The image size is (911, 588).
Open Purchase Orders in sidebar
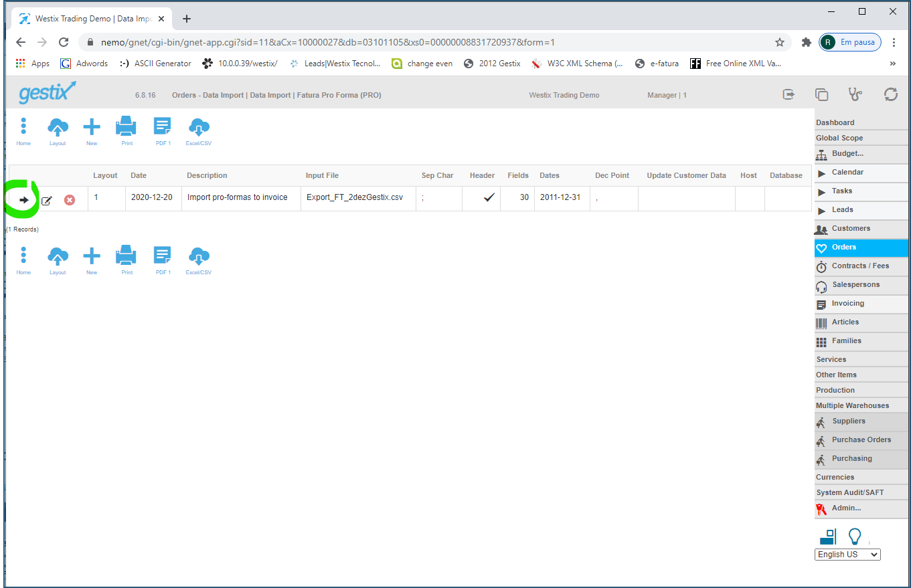(x=861, y=440)
